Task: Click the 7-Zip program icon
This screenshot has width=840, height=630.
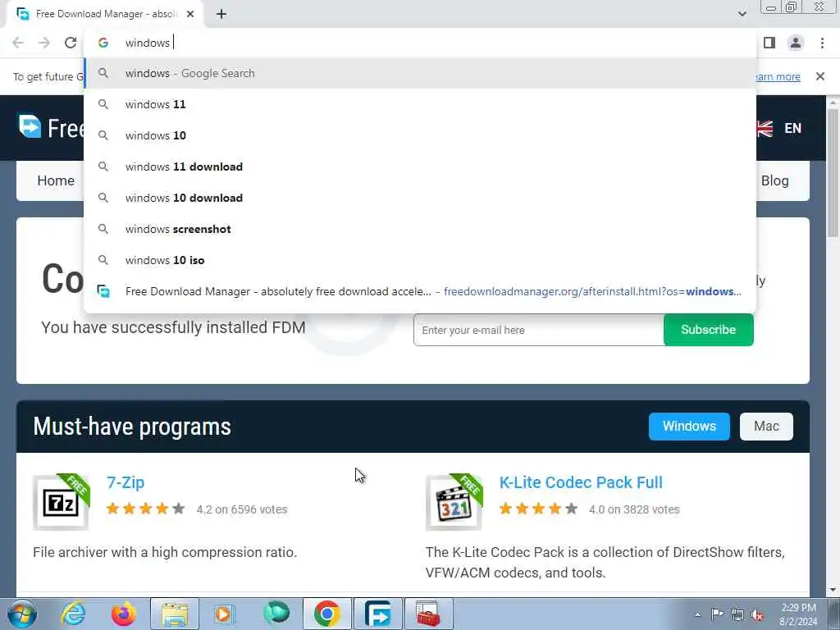Action: point(61,503)
